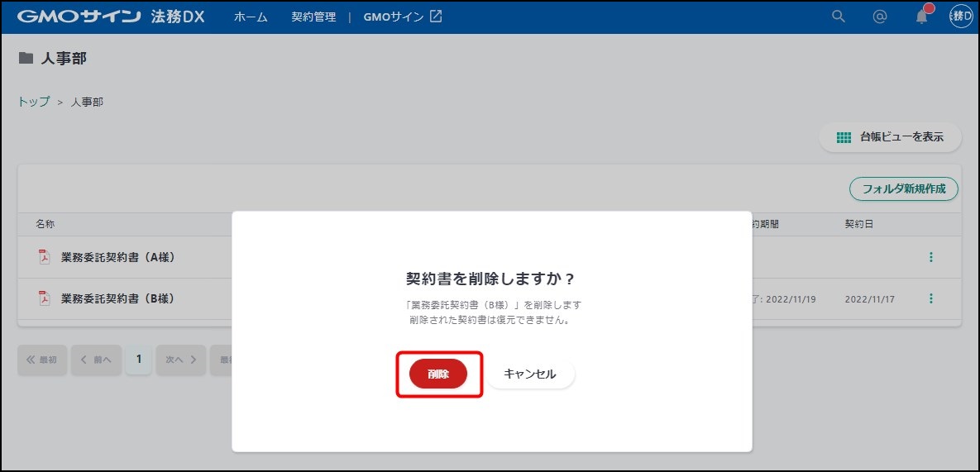Viewport: 980px width, 472px height.
Task: Open the GMOサイン external link
Action: (403, 17)
